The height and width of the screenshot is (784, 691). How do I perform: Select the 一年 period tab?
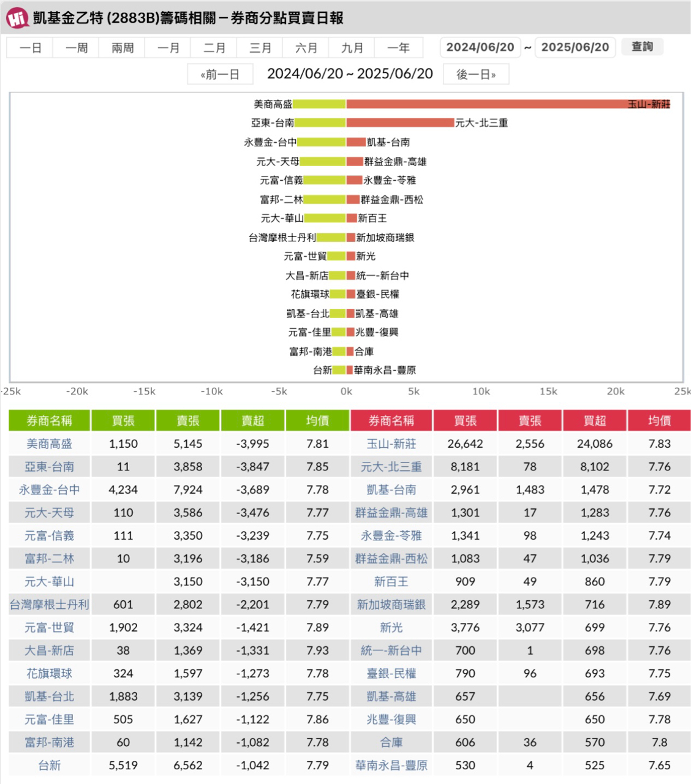pos(398,48)
